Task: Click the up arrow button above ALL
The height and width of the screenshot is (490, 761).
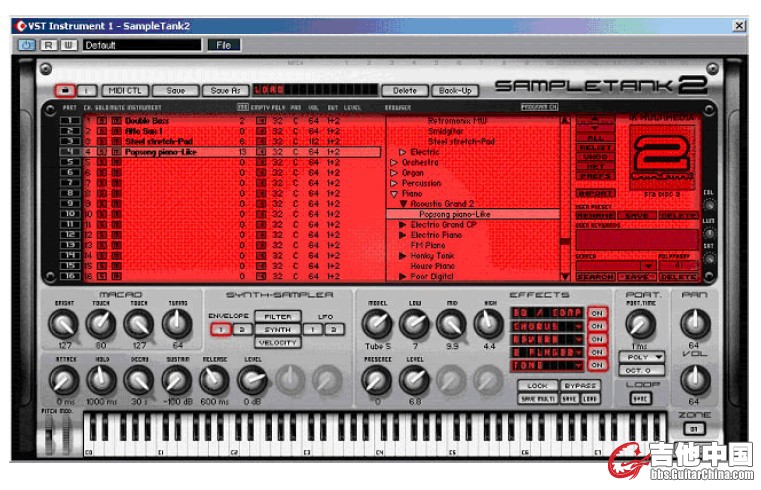Action: (596, 119)
